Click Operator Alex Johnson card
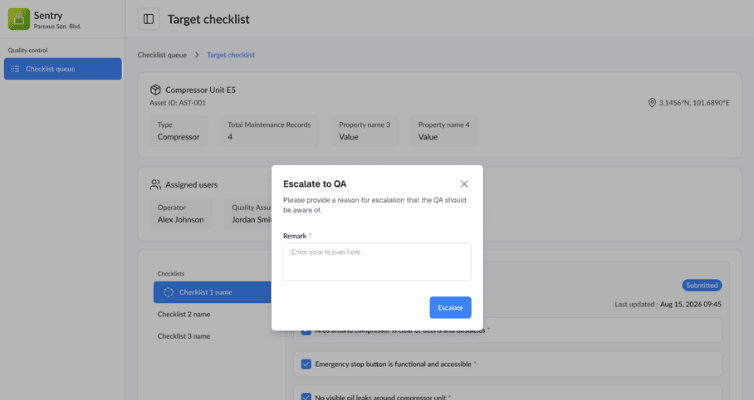 coord(181,213)
